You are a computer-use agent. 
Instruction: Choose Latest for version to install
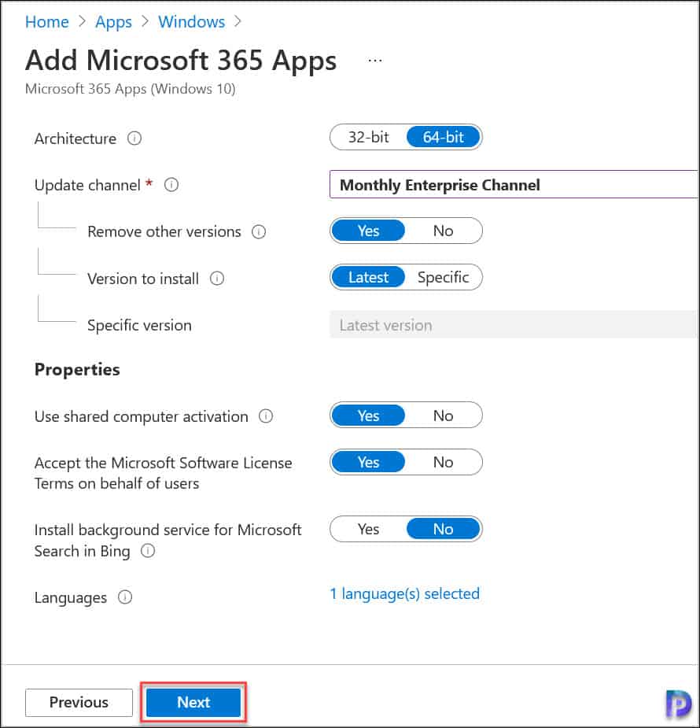coord(368,277)
